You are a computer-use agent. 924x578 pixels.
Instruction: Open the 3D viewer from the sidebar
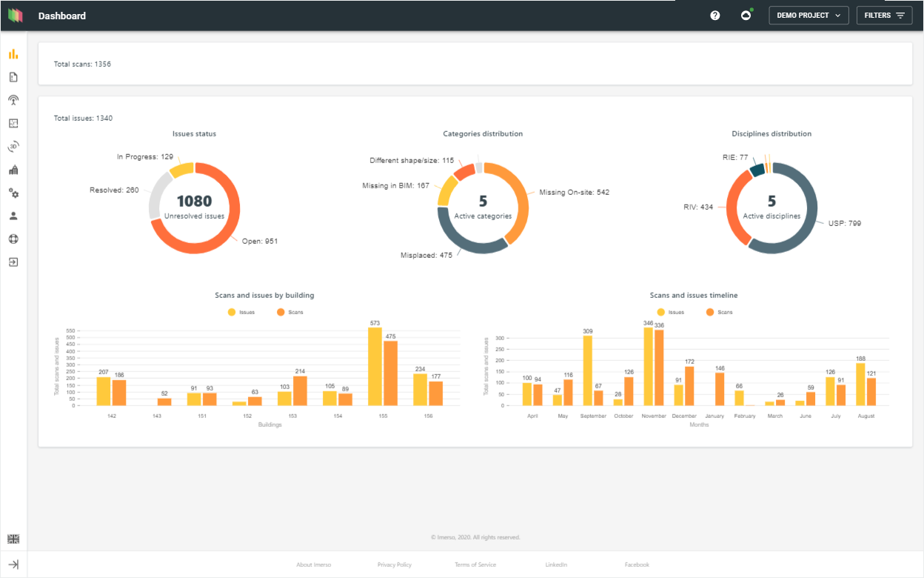click(13, 146)
